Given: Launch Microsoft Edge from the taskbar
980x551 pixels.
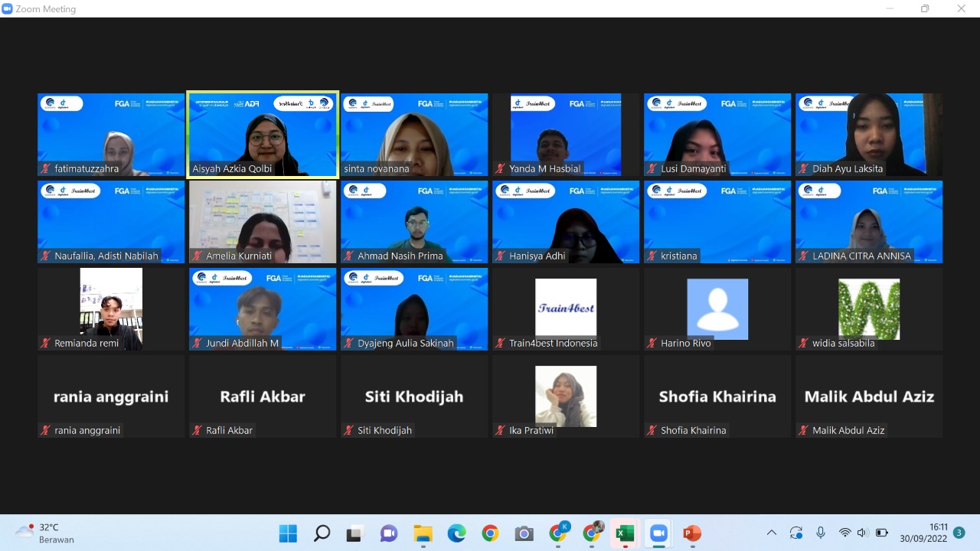Looking at the screenshot, I should 456,533.
